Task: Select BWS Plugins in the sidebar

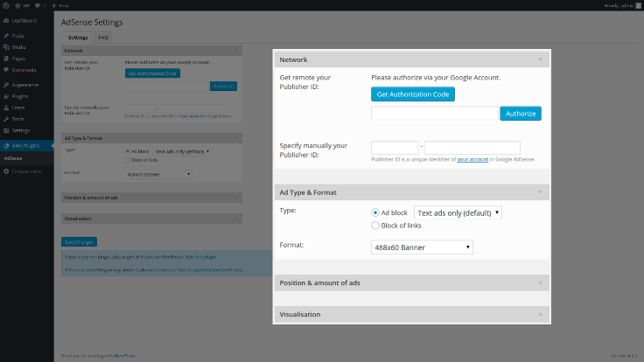Action: click(x=27, y=146)
